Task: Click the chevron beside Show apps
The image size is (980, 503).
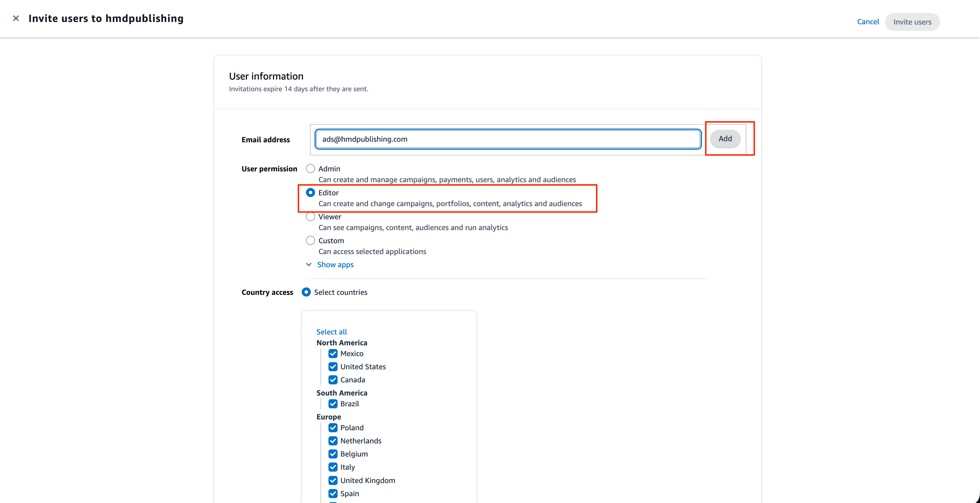Action: (309, 264)
